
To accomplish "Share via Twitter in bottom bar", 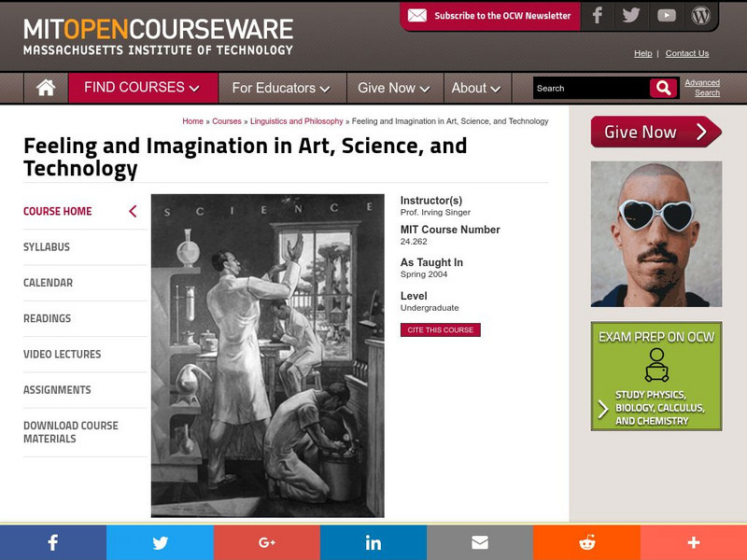I will pos(160,542).
